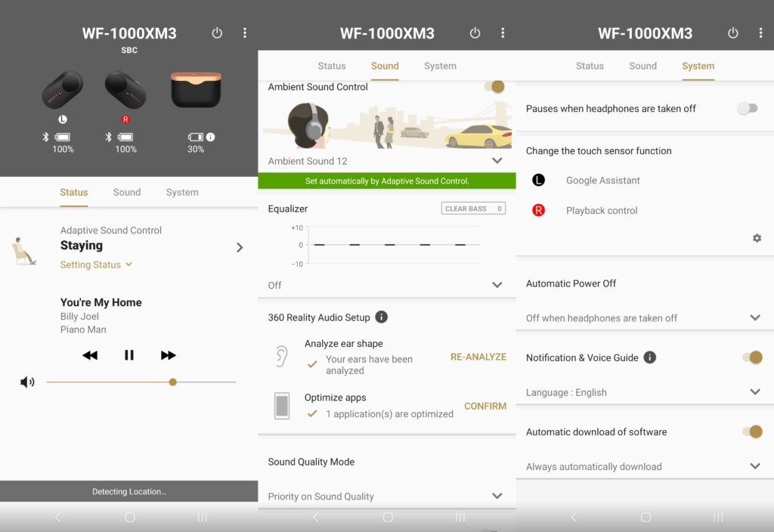
Task: Tap the Bluetooth icon for the right earbud
Action: point(109,137)
